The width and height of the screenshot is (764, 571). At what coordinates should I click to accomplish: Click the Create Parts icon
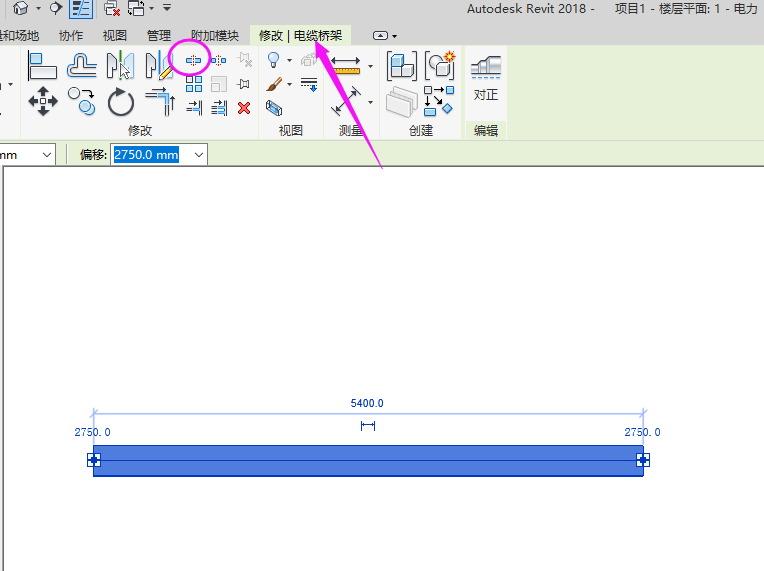pos(401,102)
